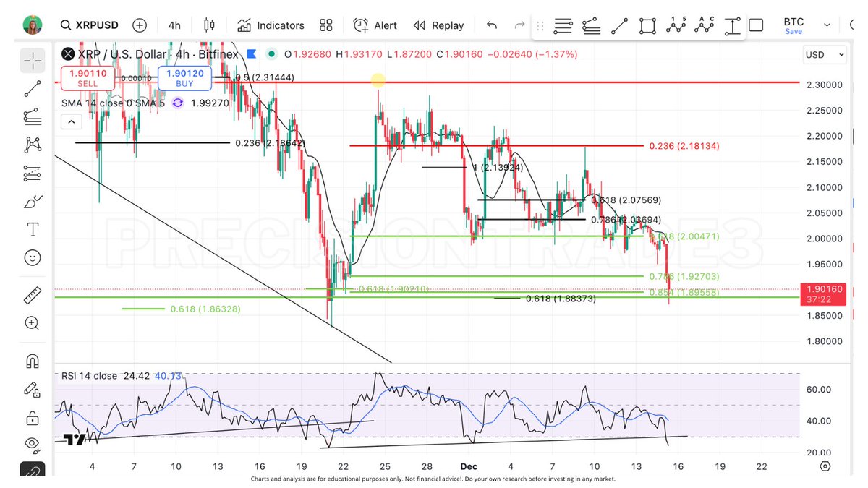This screenshot has height=488, width=868.
Task: Click the Dec date on time axis
Action: (x=469, y=467)
